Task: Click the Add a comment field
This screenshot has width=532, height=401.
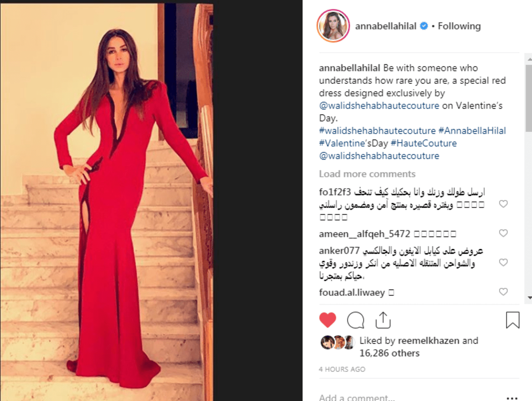Action: tap(408, 397)
